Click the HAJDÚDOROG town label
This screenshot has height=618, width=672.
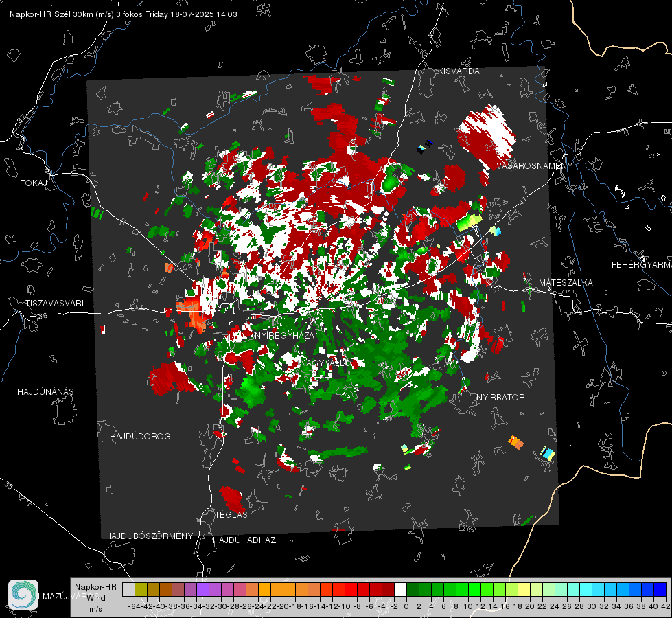[140, 437]
